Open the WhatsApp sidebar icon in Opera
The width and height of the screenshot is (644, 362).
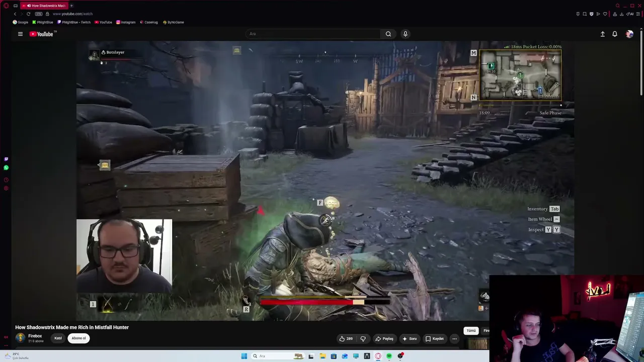(x=6, y=168)
